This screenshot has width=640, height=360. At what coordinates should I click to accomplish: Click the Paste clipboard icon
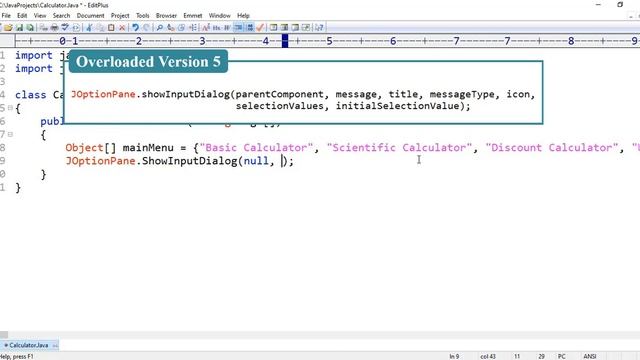[x=111, y=28]
